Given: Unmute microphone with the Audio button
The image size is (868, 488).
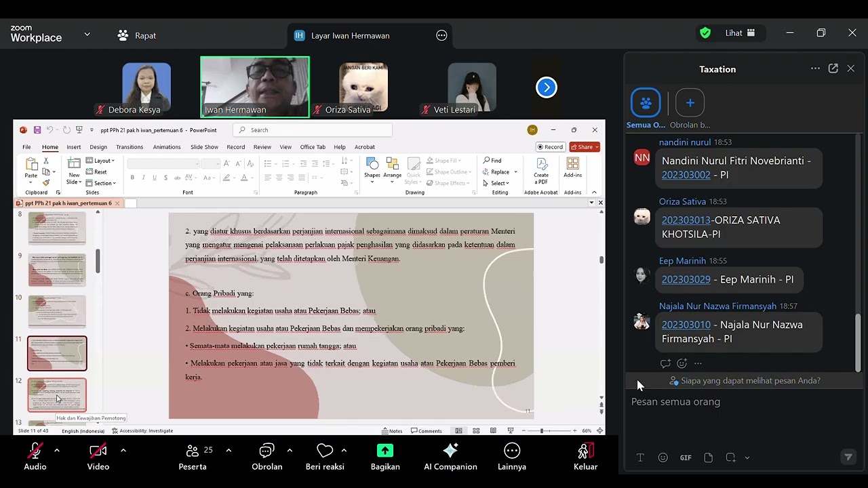Looking at the screenshot, I should (x=35, y=457).
